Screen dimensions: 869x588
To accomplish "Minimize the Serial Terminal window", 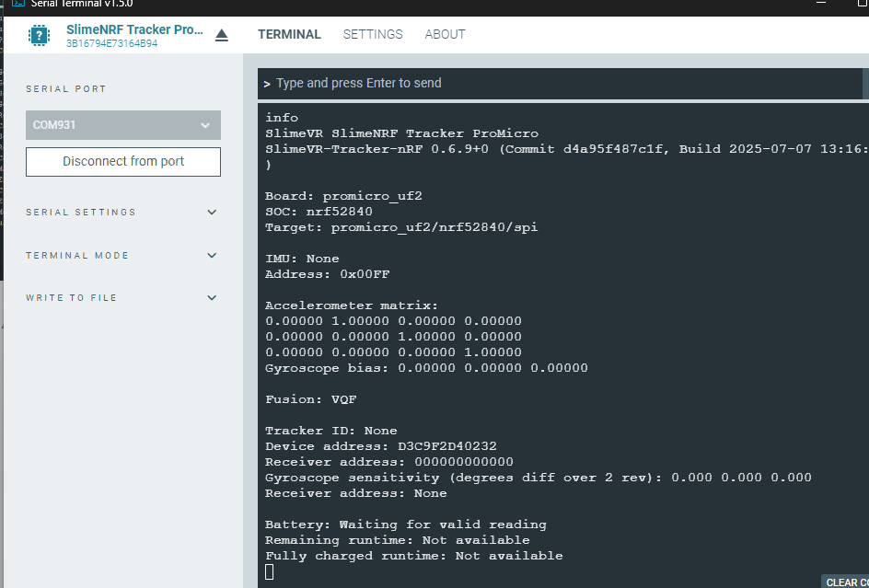I will point(821,2).
